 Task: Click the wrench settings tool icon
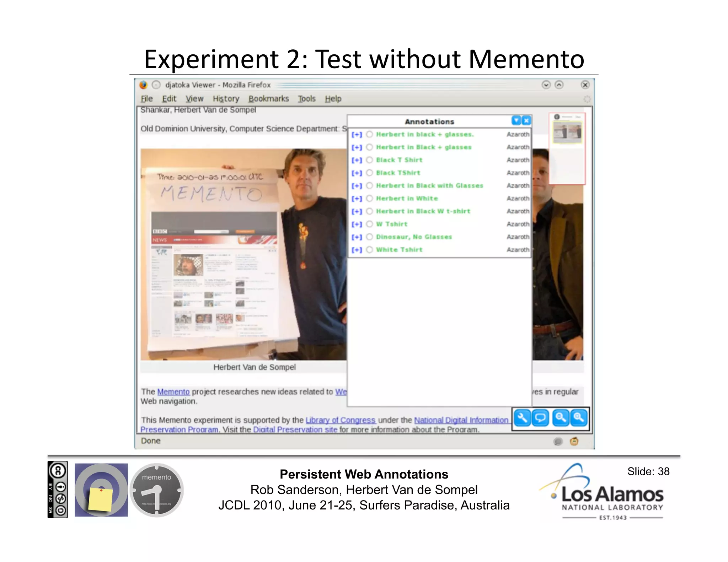pos(522,418)
